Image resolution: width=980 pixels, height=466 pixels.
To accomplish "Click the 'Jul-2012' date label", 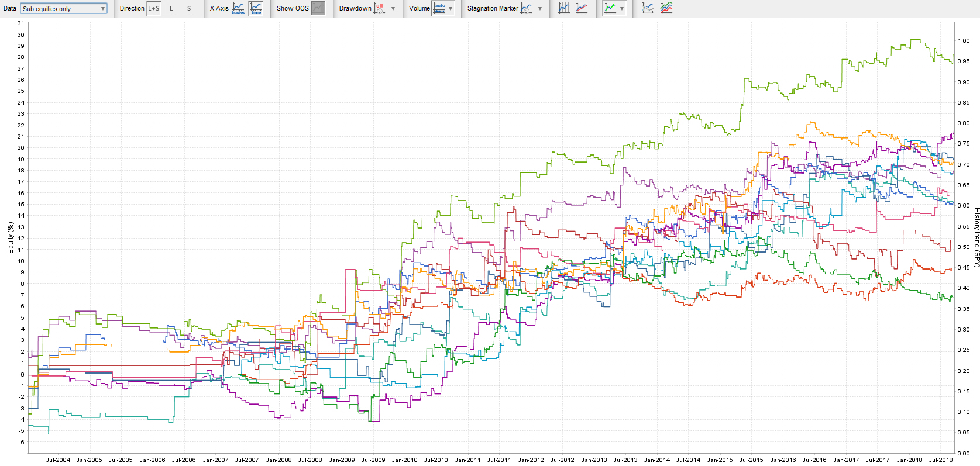I will pyautogui.click(x=562, y=460).
